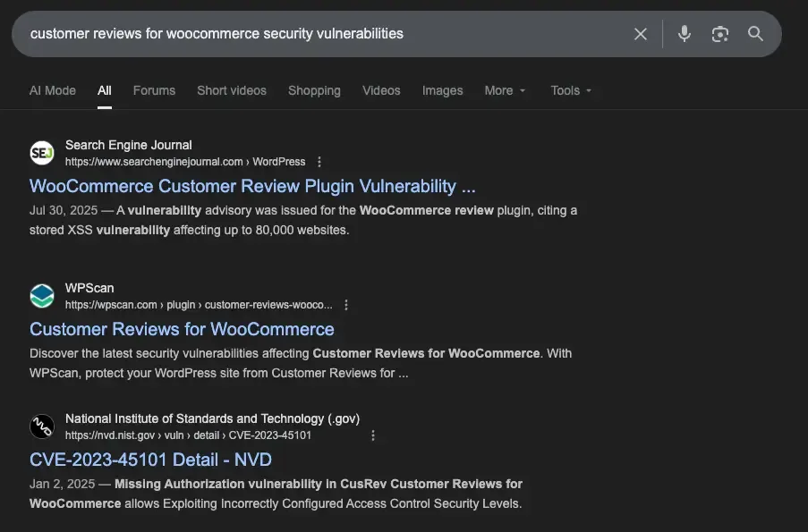Open search by image camera icon

coord(720,34)
